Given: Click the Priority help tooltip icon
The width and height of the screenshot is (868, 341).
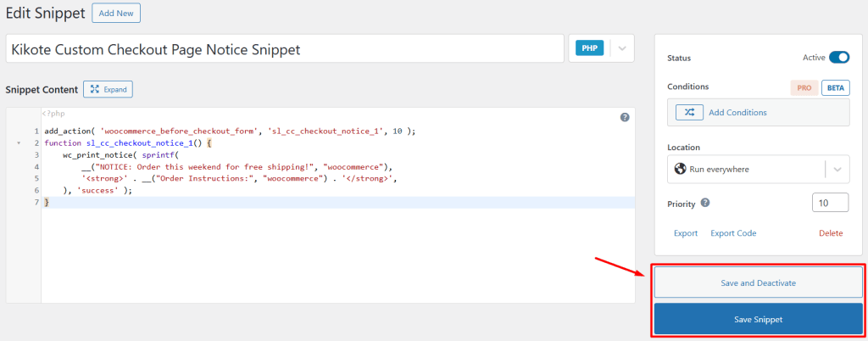Looking at the screenshot, I should coord(705,204).
